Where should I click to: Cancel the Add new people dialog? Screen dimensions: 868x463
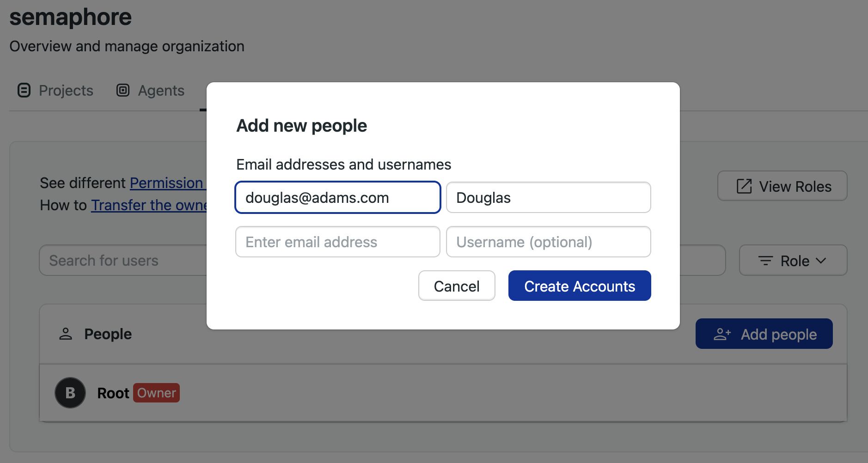coord(457,286)
